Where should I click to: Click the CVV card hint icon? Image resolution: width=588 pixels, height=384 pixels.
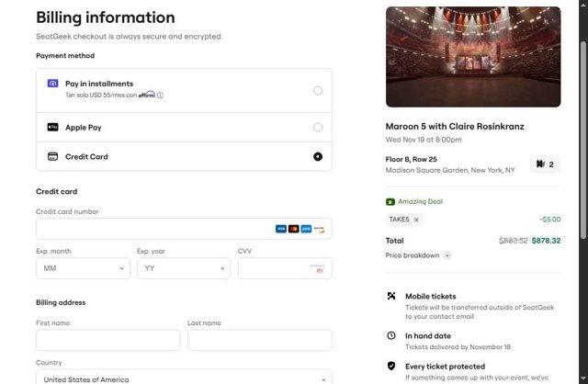tap(317, 268)
